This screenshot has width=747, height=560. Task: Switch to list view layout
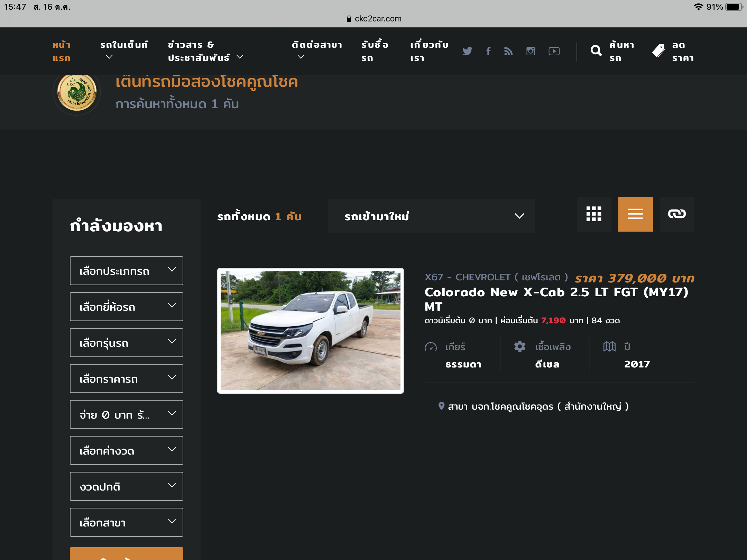click(x=635, y=214)
